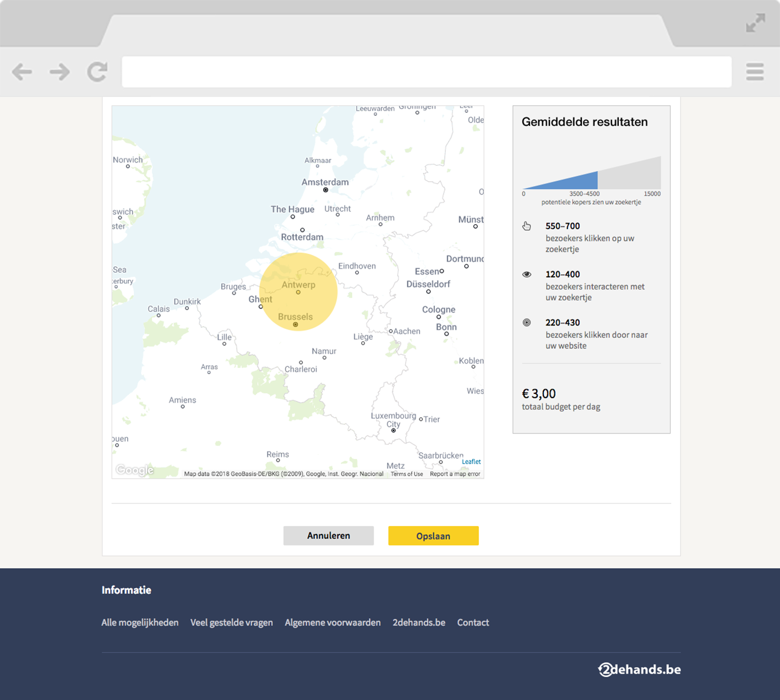Click the Eindhoven label on map

click(x=357, y=266)
